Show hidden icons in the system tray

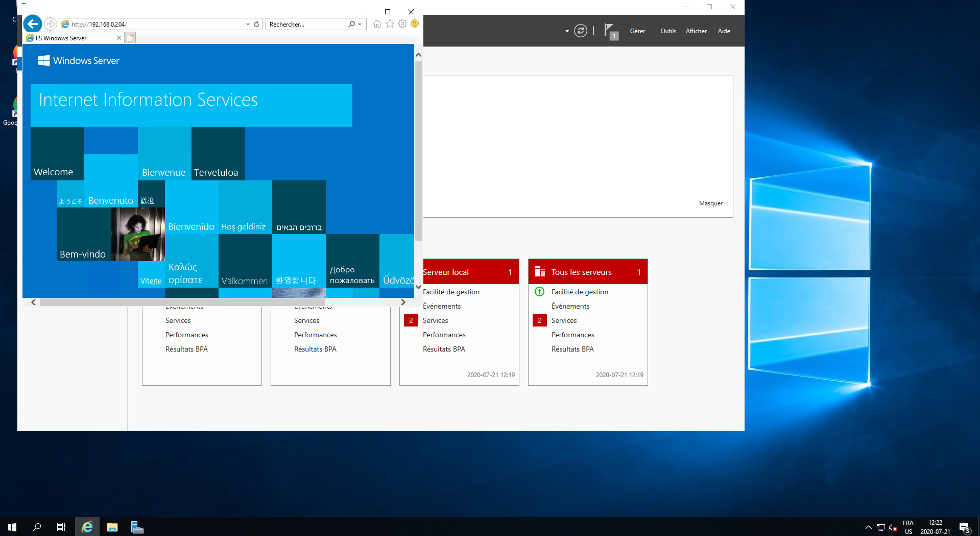(868, 527)
